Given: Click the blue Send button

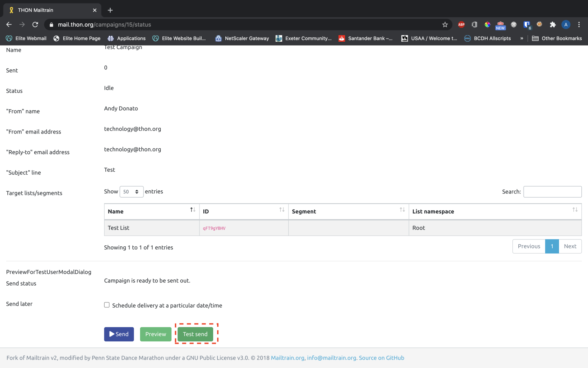Looking at the screenshot, I should 119,334.
